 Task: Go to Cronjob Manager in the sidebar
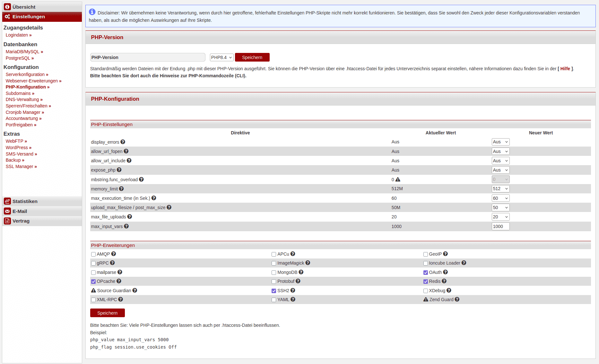tap(25, 112)
